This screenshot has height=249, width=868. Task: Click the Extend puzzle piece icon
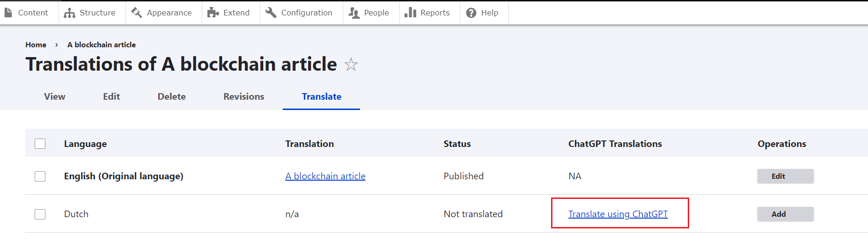coord(213,13)
